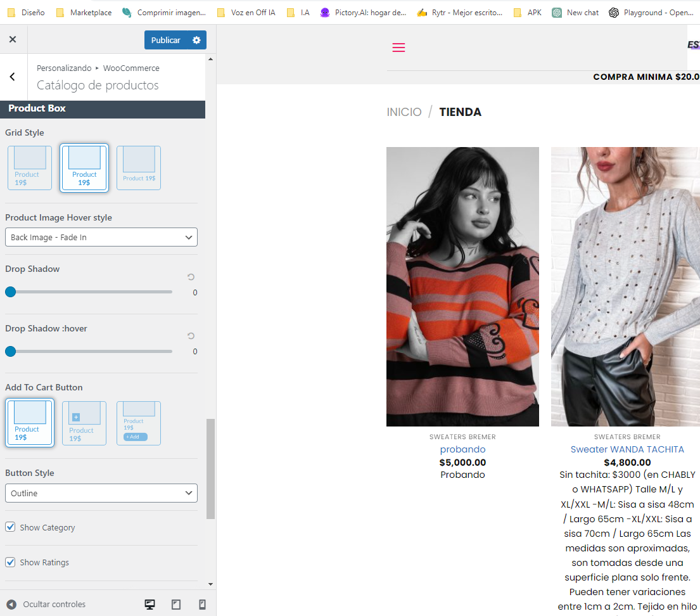Open the hamburger menu in site preview
The height and width of the screenshot is (616, 700).
pos(398,48)
